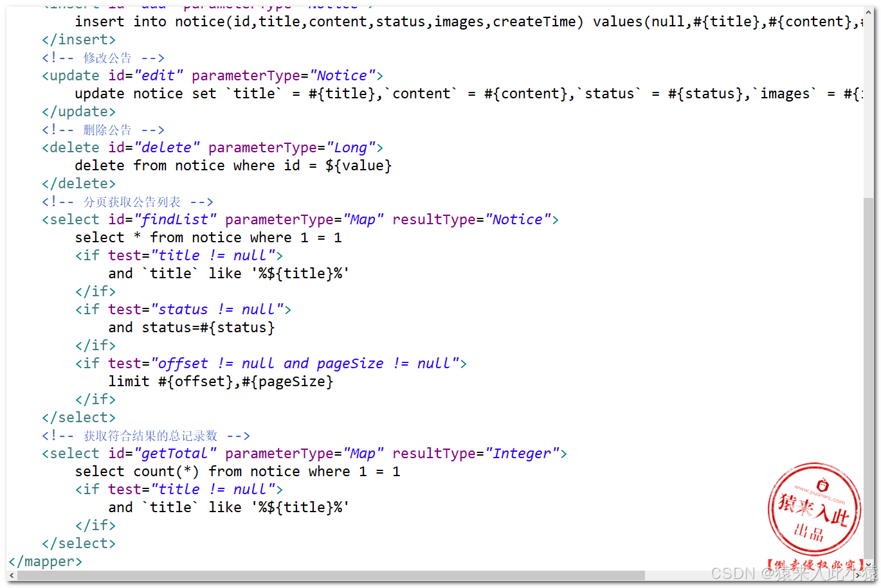This screenshot has height=588, width=881.
Task: Click the line "limit #{offset},#{pageSize}"
Action: (221, 382)
